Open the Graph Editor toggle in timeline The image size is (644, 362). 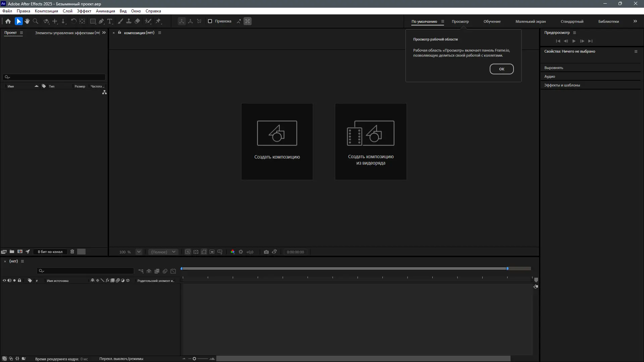(x=173, y=271)
